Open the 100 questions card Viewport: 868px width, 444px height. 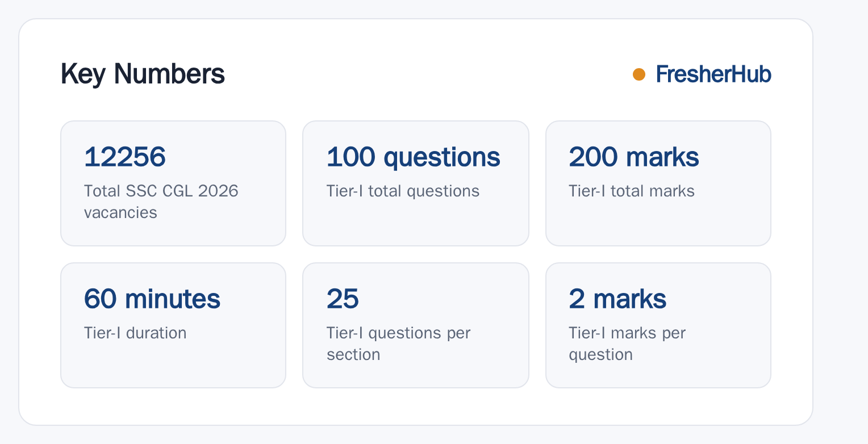coord(416,183)
